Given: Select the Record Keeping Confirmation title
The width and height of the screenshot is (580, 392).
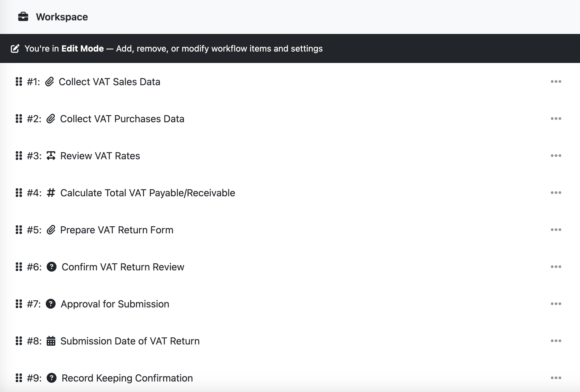Looking at the screenshot, I should (x=127, y=378).
